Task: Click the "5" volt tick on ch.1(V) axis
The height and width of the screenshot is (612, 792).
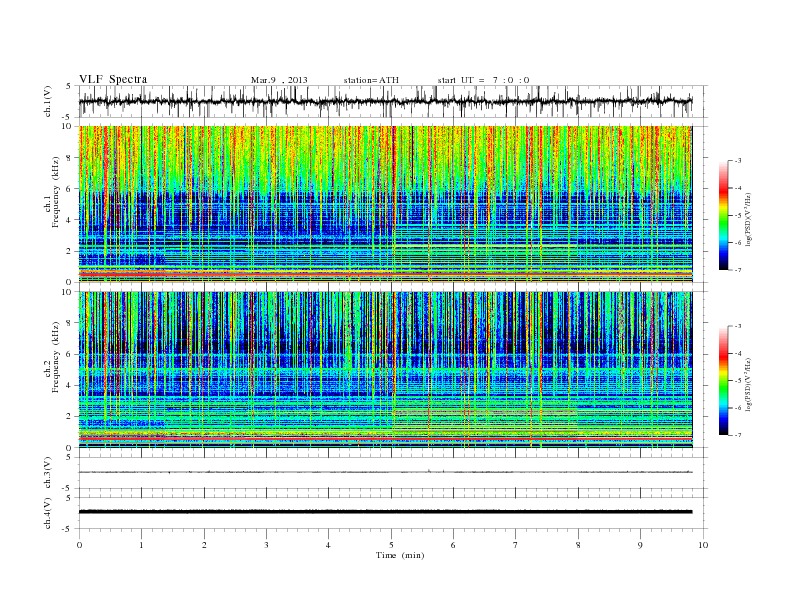Action: tap(69, 86)
